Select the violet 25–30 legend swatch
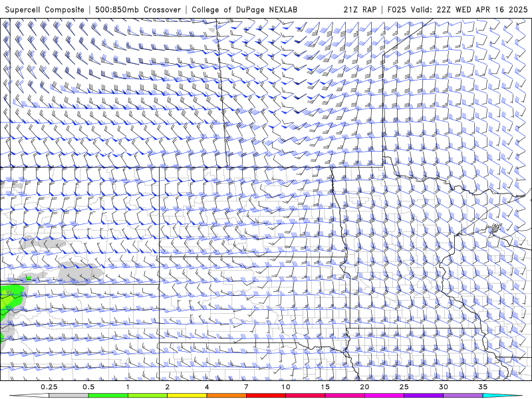The image size is (532, 399). click(x=424, y=396)
